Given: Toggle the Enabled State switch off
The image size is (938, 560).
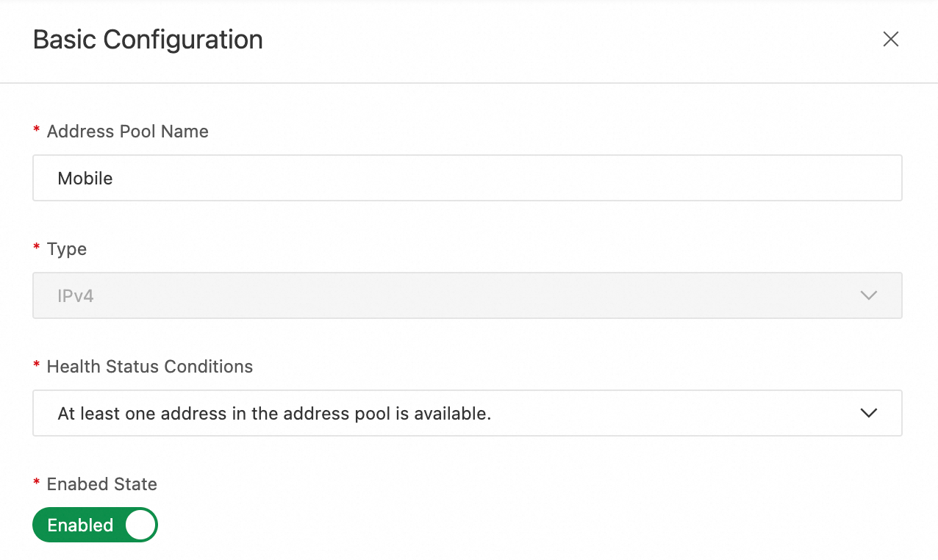Looking at the screenshot, I should [x=95, y=525].
